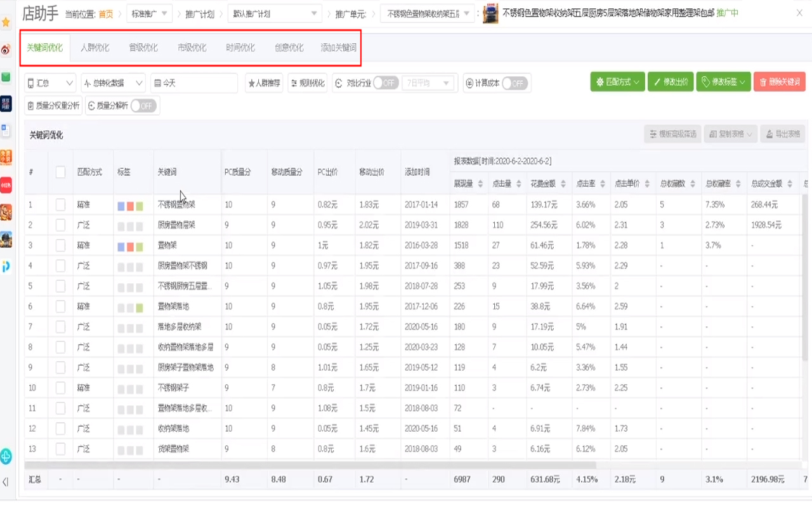The height and width of the screenshot is (508, 812).
Task: Open 7日平均 dropdown
Action: point(429,83)
